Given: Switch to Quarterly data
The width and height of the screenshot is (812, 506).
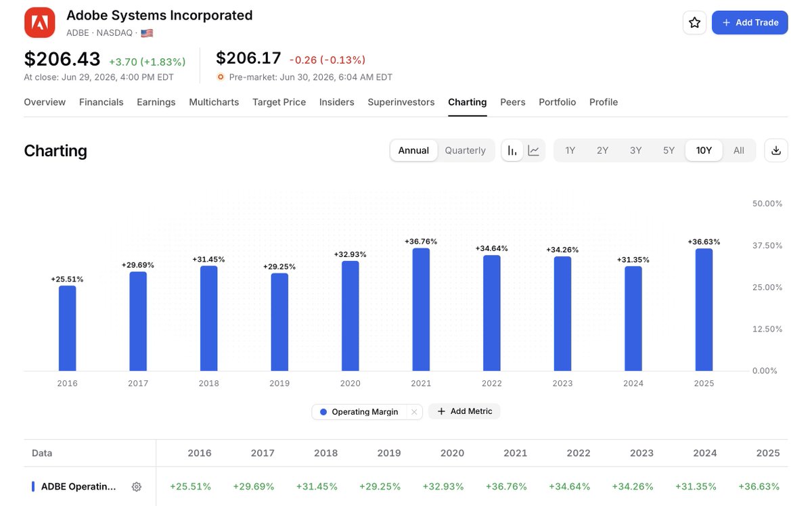Looking at the screenshot, I should point(466,150).
